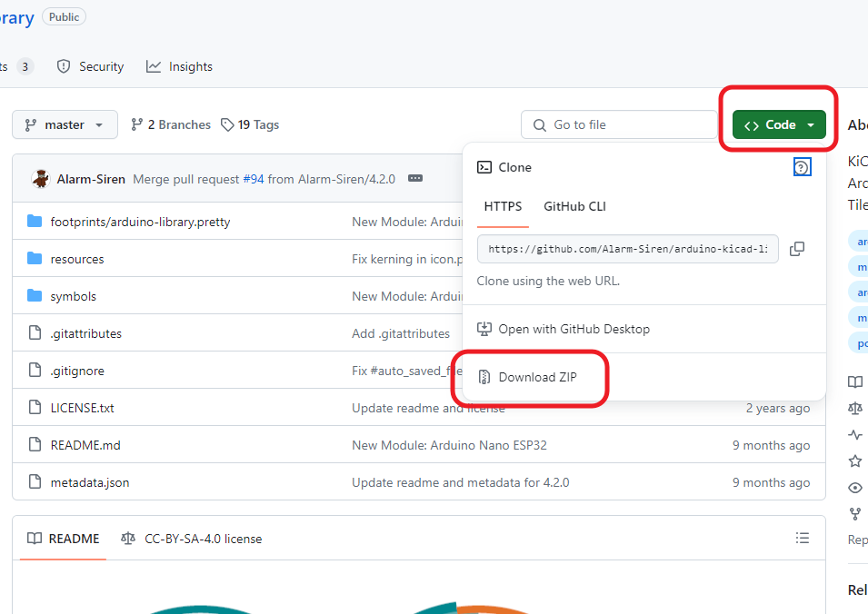Click the Alarm-Siren author name
The image size is (868, 614).
tap(91, 179)
